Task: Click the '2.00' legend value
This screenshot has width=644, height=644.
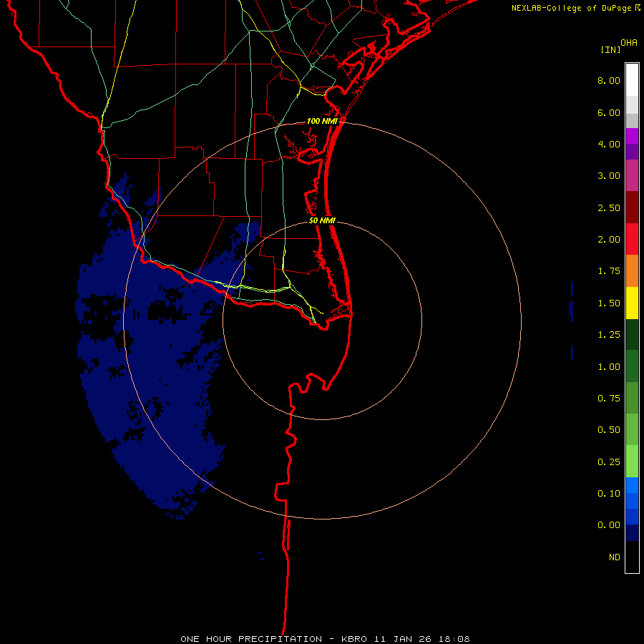Action: [x=609, y=240]
